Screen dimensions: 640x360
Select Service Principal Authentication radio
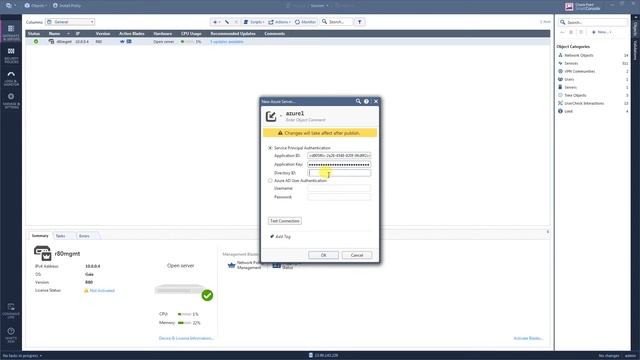(270, 148)
